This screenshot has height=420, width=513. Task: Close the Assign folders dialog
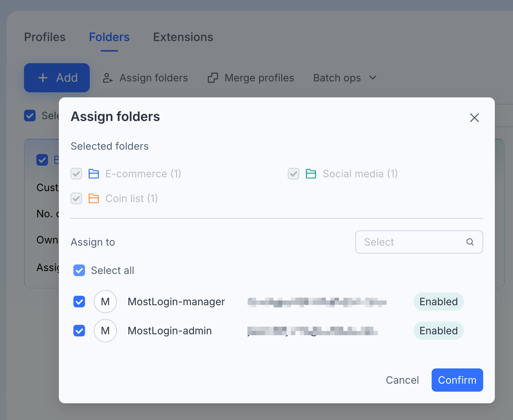click(474, 118)
